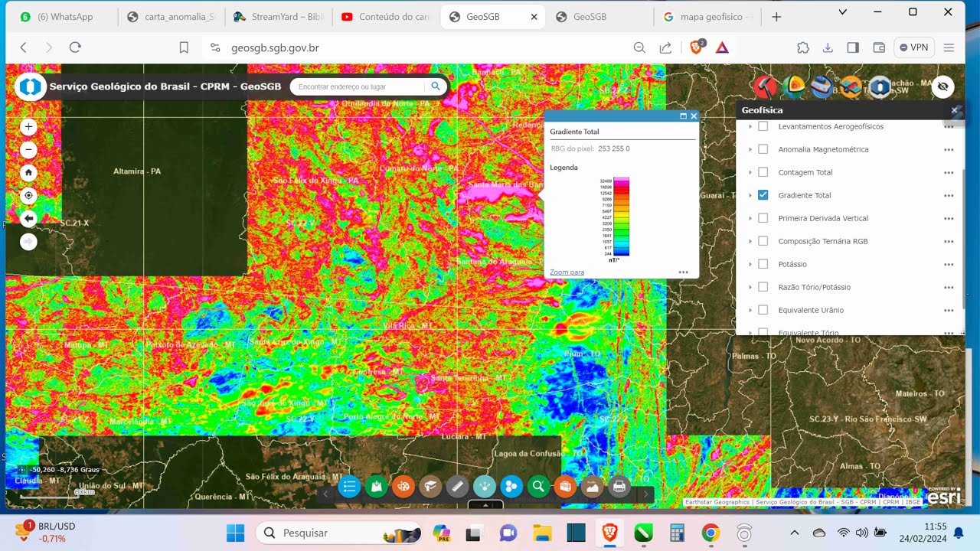Open the ship theme icon at top right
Screen dimensions: 980x551
pyautogui.click(x=822, y=86)
